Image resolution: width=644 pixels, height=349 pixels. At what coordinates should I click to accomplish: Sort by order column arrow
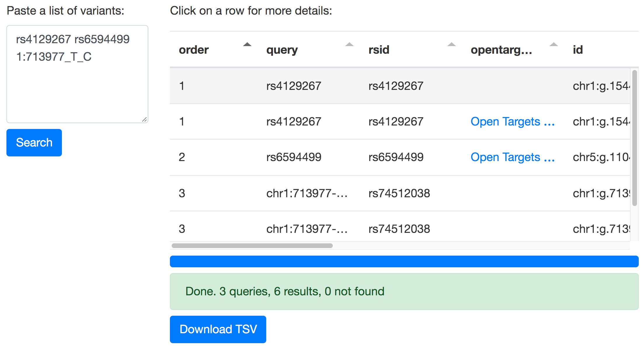tap(247, 44)
